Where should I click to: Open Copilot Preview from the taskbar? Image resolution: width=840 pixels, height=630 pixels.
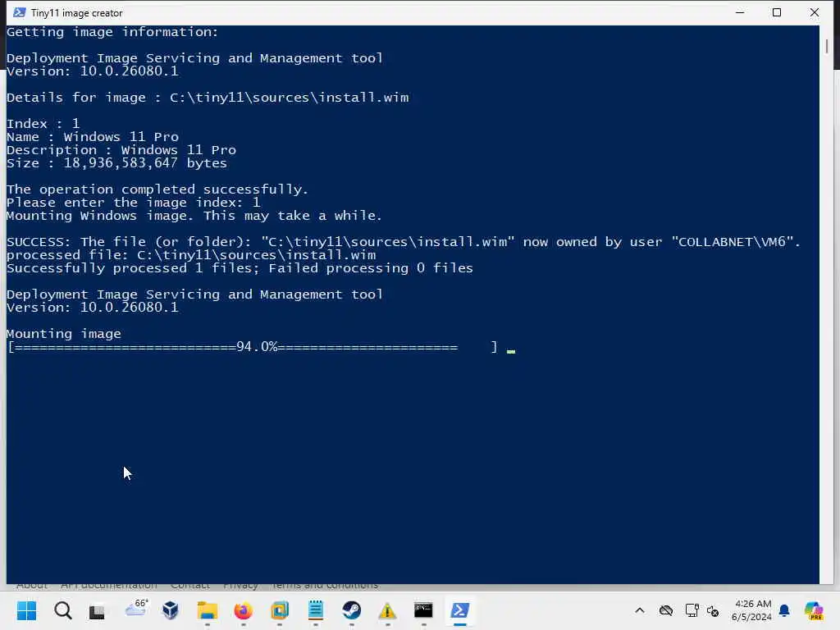[814, 610]
